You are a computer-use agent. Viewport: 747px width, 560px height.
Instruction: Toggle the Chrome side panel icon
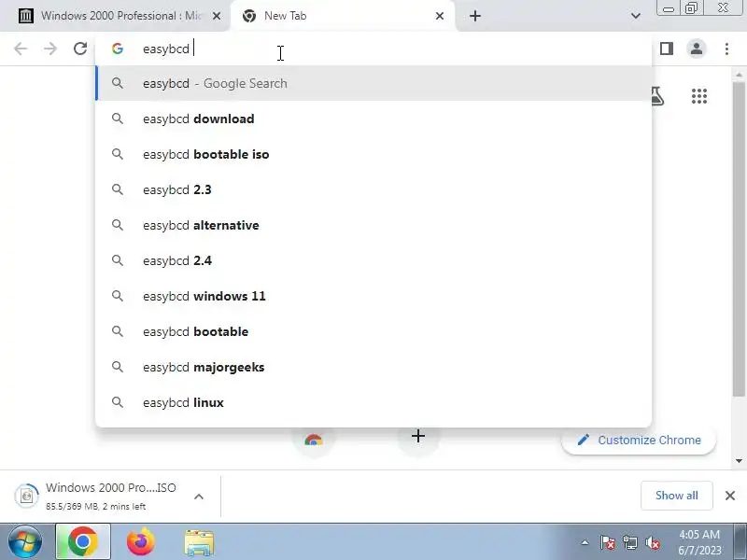click(667, 49)
